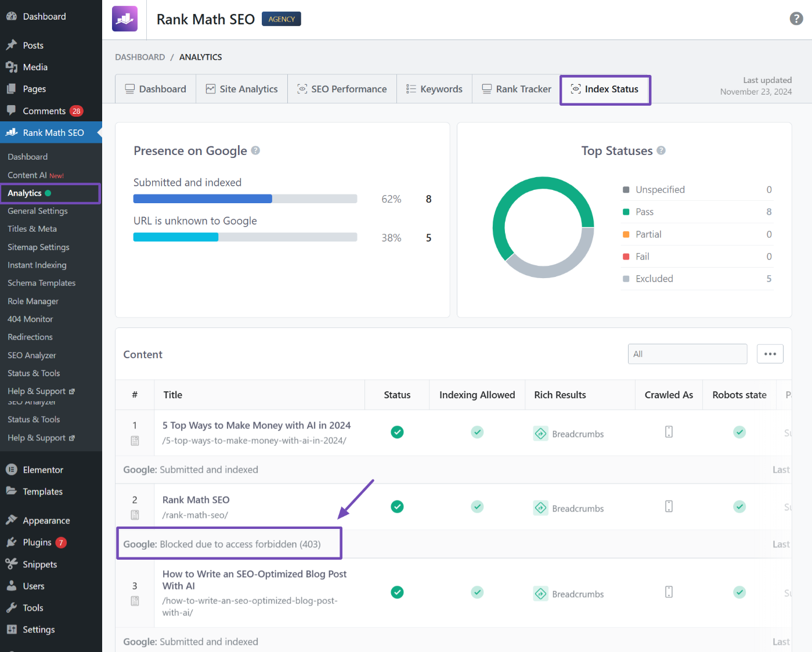Click the Rich Results column header
The height and width of the screenshot is (652, 812).
(x=560, y=395)
